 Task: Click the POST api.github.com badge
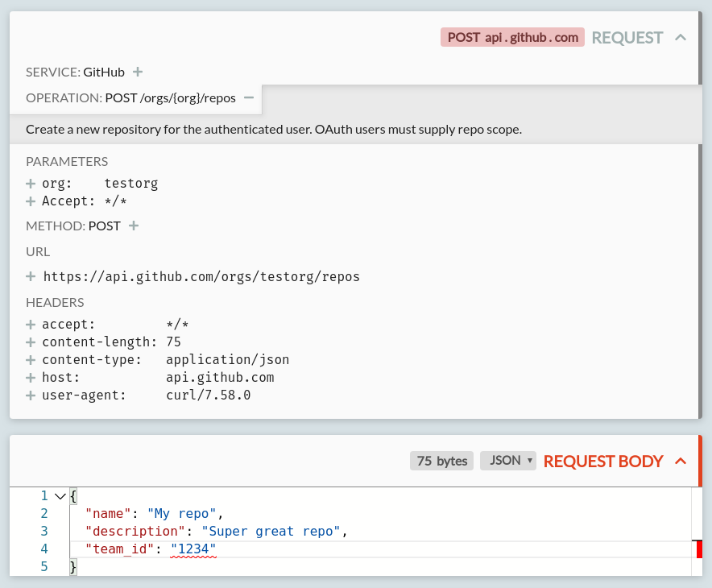tap(512, 37)
